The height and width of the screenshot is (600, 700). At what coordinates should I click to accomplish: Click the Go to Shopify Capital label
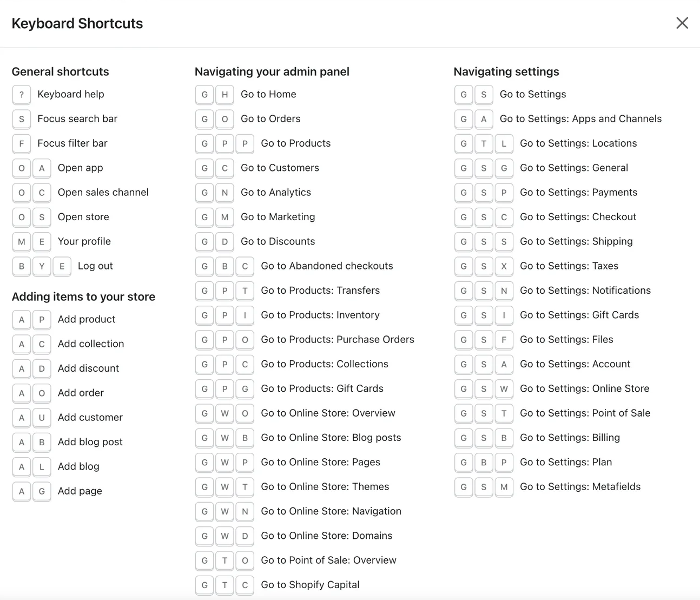pyautogui.click(x=310, y=585)
